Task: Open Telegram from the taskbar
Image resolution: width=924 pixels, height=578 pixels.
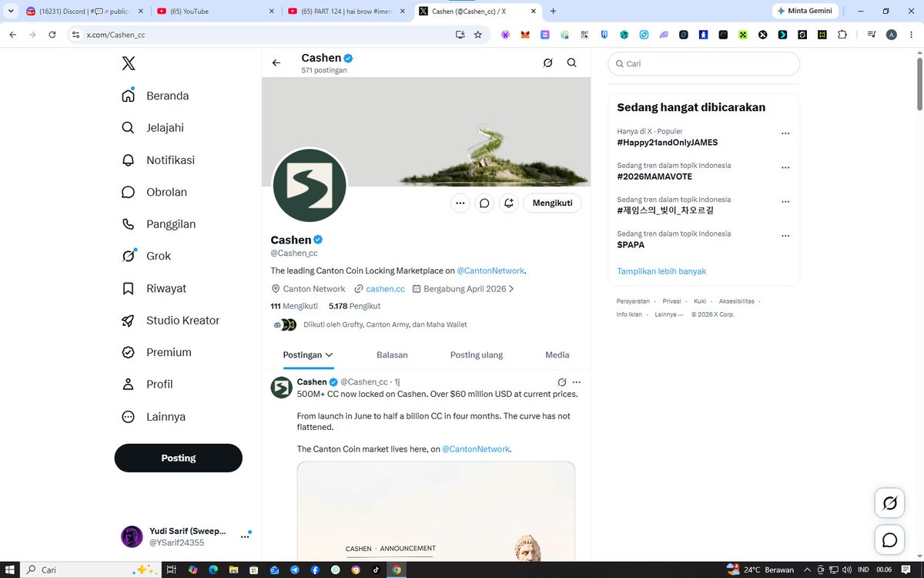Action: coord(295,570)
